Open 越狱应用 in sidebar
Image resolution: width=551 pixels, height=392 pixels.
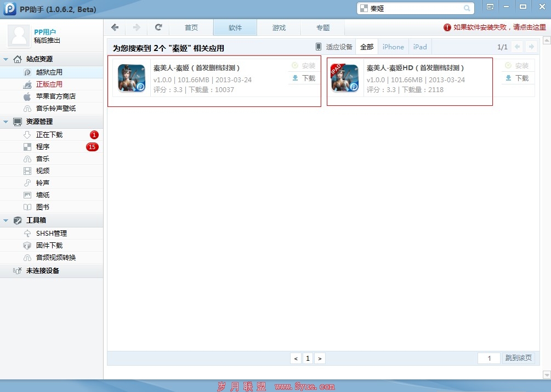pyautogui.click(x=52, y=72)
